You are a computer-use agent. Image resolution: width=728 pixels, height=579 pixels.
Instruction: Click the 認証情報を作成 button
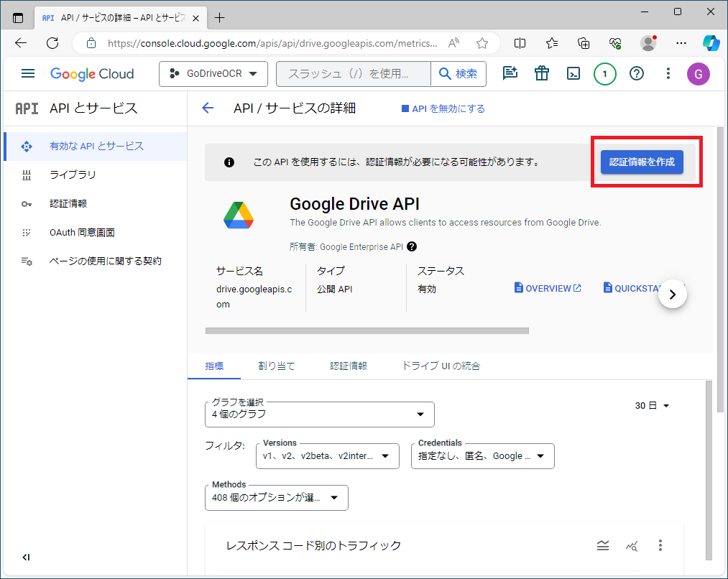coord(642,162)
